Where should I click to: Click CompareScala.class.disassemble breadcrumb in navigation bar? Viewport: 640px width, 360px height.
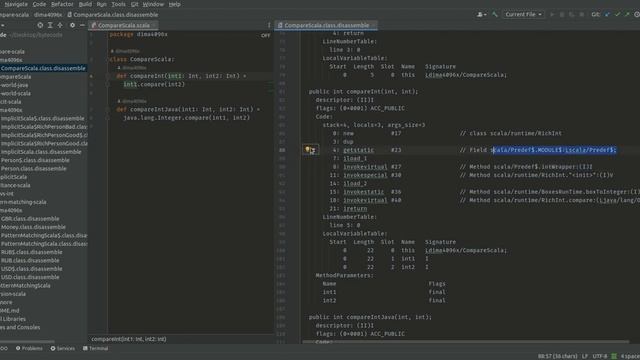(x=113, y=15)
